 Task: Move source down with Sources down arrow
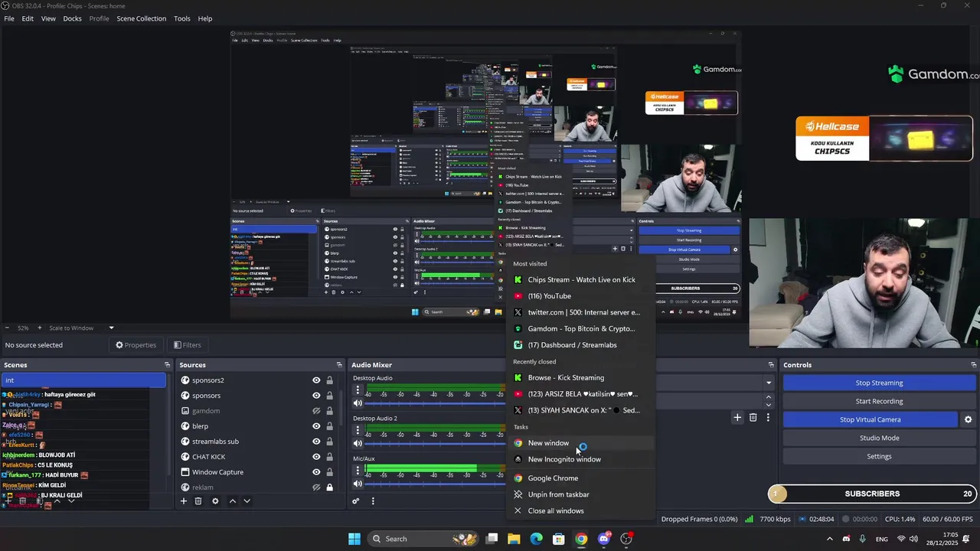(x=247, y=501)
